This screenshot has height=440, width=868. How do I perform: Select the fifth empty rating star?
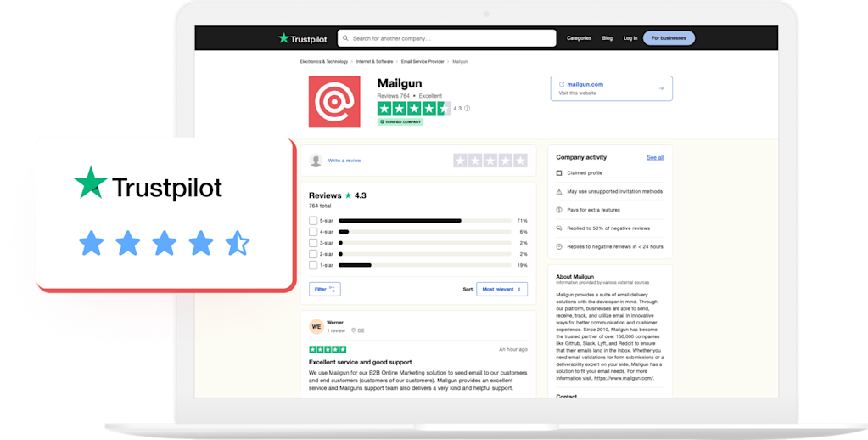pyautogui.click(x=520, y=161)
